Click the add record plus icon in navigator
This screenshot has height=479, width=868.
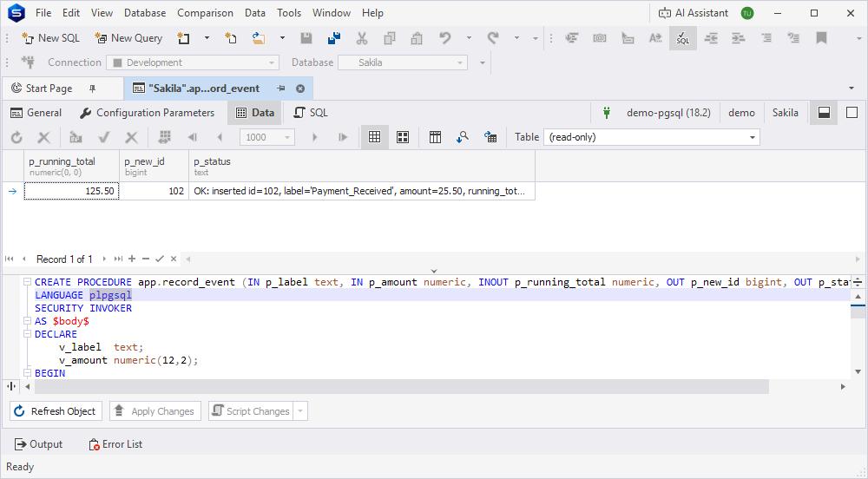(132, 259)
